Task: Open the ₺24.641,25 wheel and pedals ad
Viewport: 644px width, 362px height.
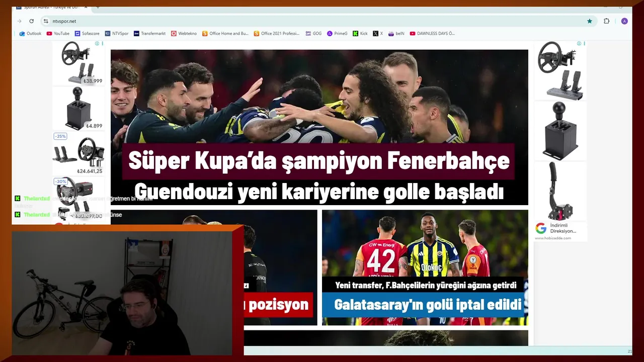Action: click(78, 153)
